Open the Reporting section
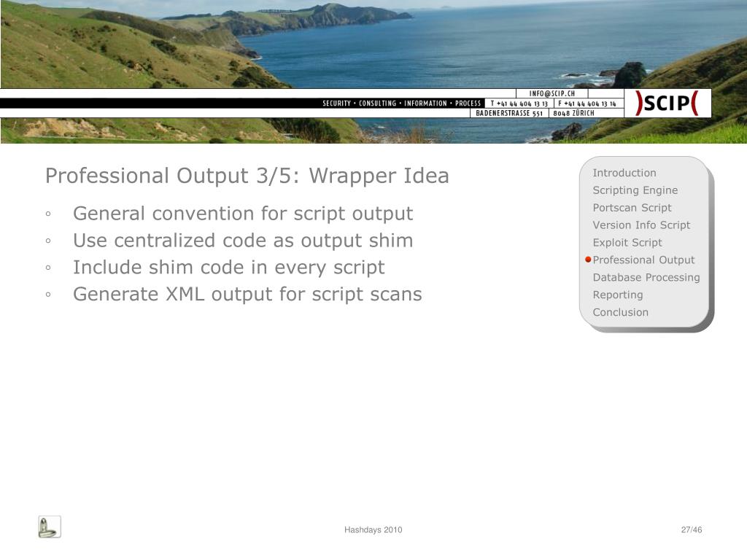 617,295
